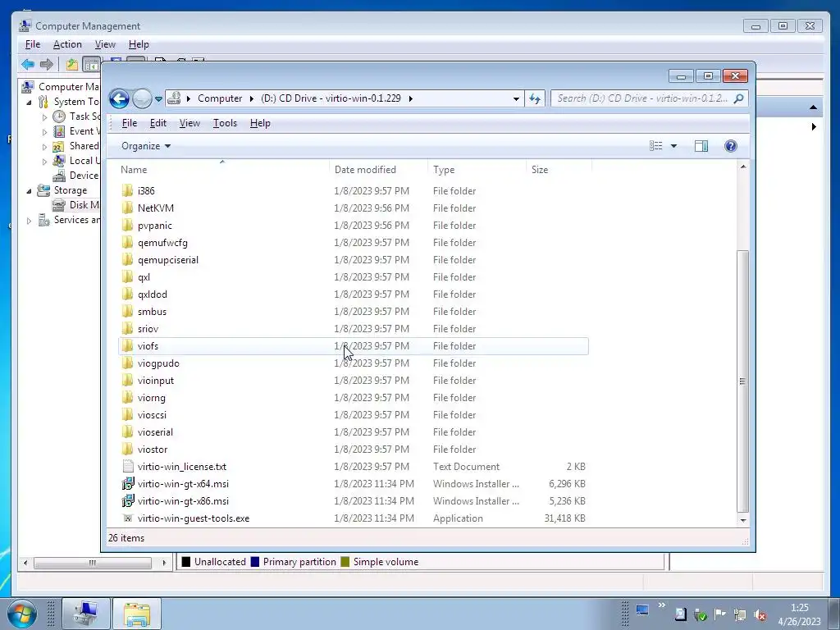The height and width of the screenshot is (630, 840).
Task: Collapse the System Tools tree node
Action: pyautogui.click(x=29, y=102)
